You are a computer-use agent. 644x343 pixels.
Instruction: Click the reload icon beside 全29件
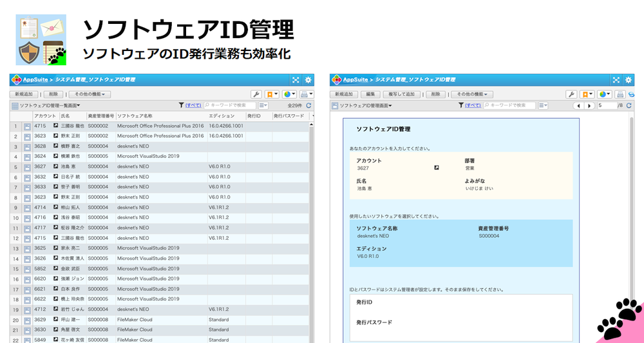point(309,105)
